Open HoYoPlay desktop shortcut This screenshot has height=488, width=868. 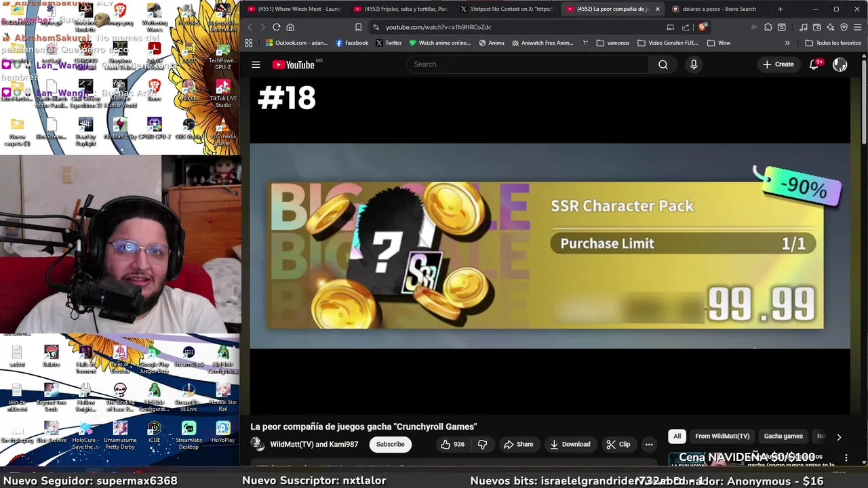pyautogui.click(x=223, y=432)
